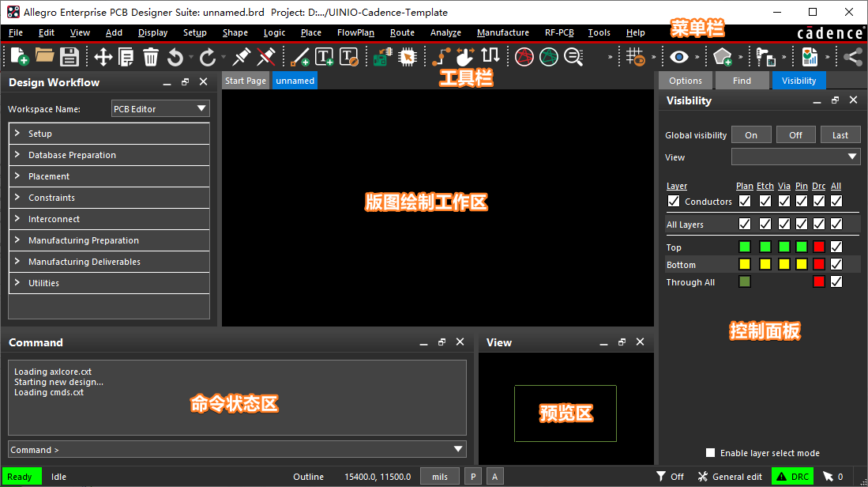Open the Route menu

402,32
